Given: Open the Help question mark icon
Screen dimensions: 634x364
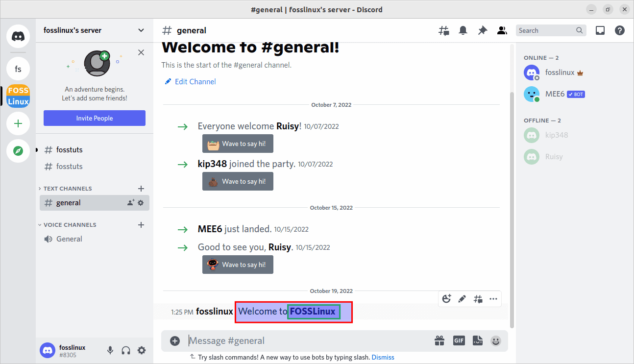Looking at the screenshot, I should point(620,30).
